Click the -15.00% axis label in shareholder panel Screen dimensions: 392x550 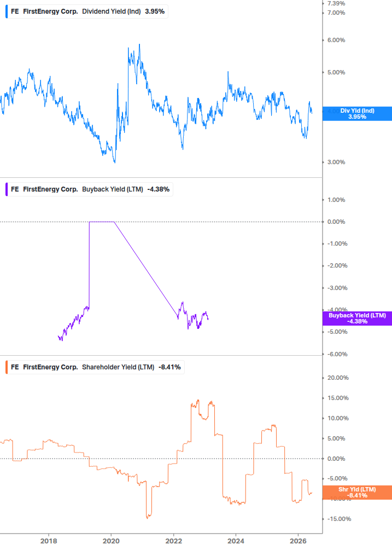click(339, 519)
